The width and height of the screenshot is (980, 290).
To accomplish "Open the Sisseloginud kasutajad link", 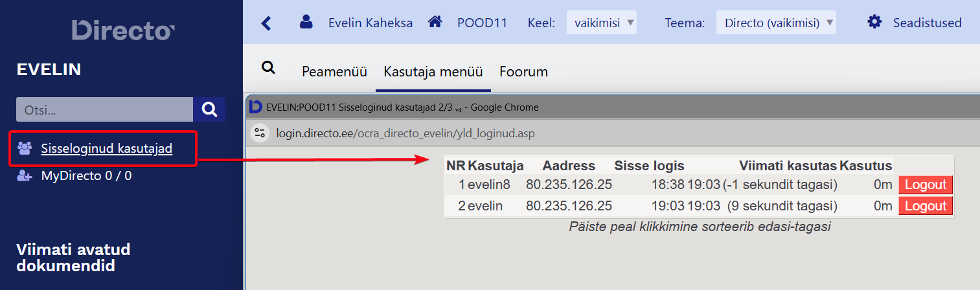I will 106,149.
